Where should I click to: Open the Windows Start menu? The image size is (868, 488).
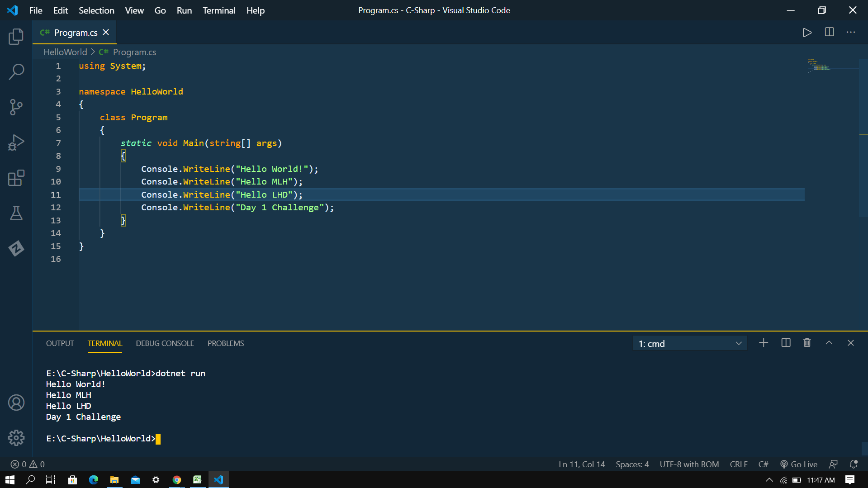(10, 480)
